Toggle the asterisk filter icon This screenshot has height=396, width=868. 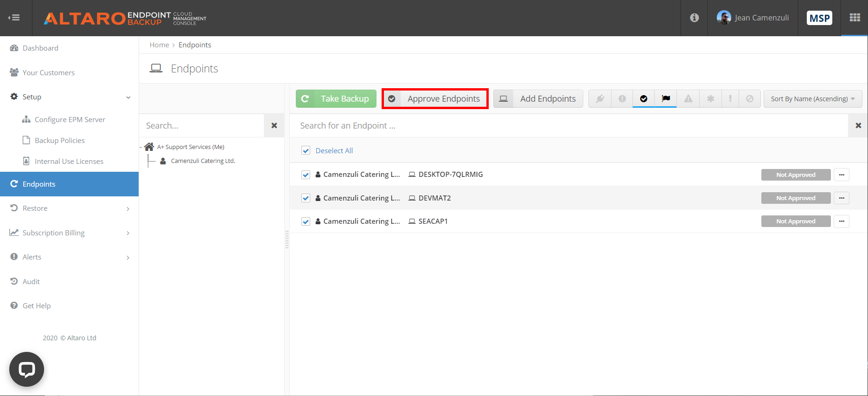pyautogui.click(x=710, y=98)
